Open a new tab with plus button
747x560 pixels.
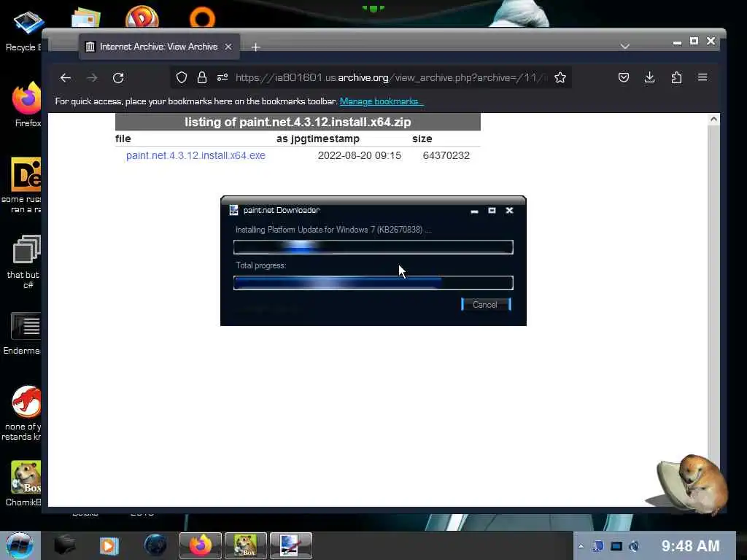[x=256, y=47]
